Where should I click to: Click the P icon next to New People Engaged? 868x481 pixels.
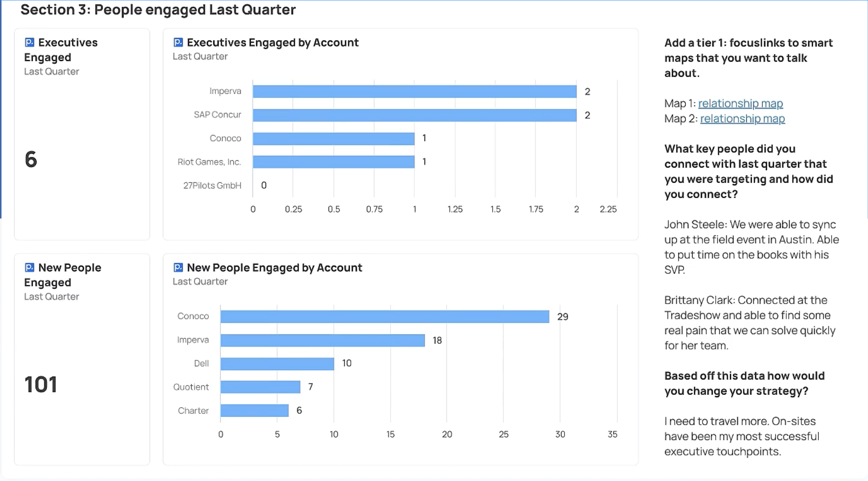point(29,268)
